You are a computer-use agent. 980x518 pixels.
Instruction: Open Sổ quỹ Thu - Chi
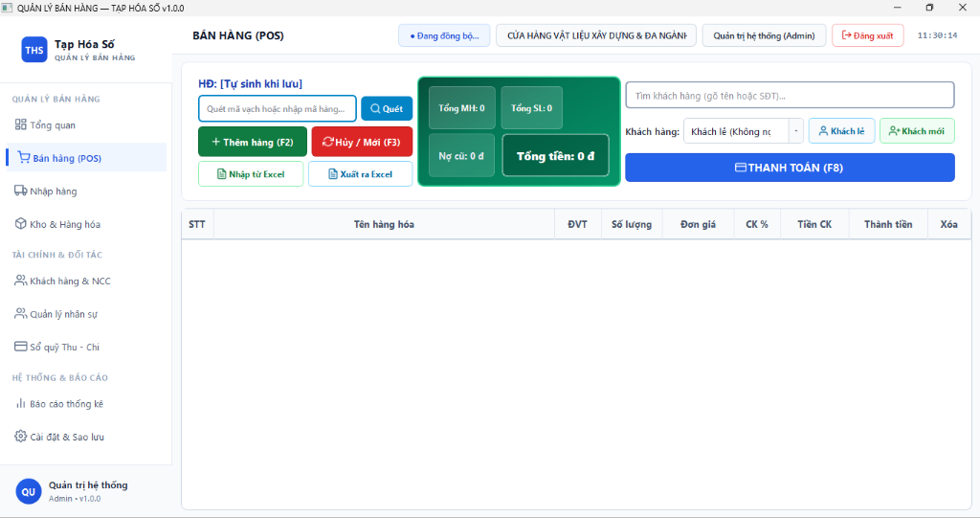(x=86, y=347)
